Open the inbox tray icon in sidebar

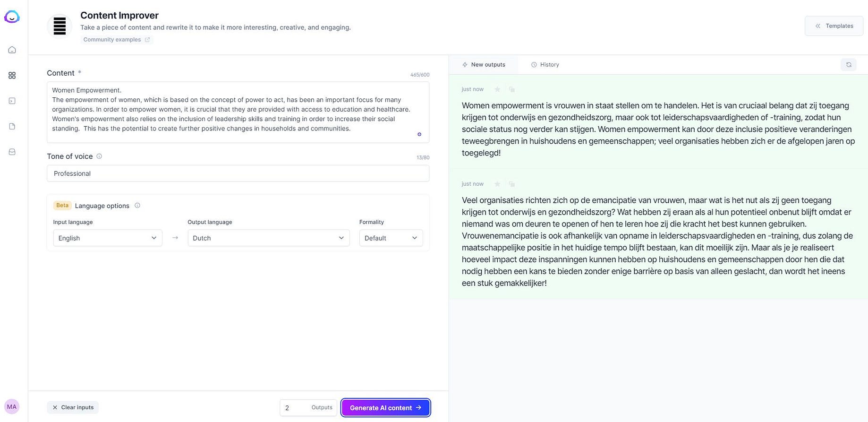[x=12, y=152]
